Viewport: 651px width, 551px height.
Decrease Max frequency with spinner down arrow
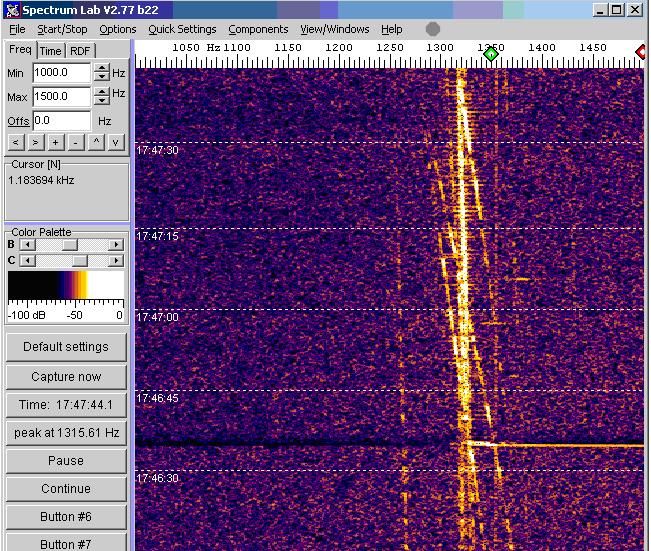click(x=101, y=101)
